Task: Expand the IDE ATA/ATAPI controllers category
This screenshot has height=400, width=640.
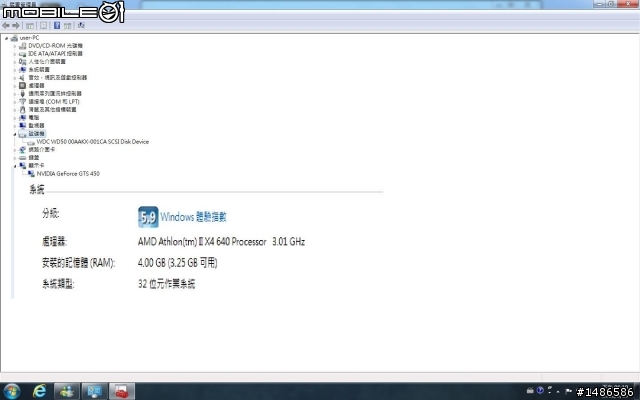Action: point(15,54)
